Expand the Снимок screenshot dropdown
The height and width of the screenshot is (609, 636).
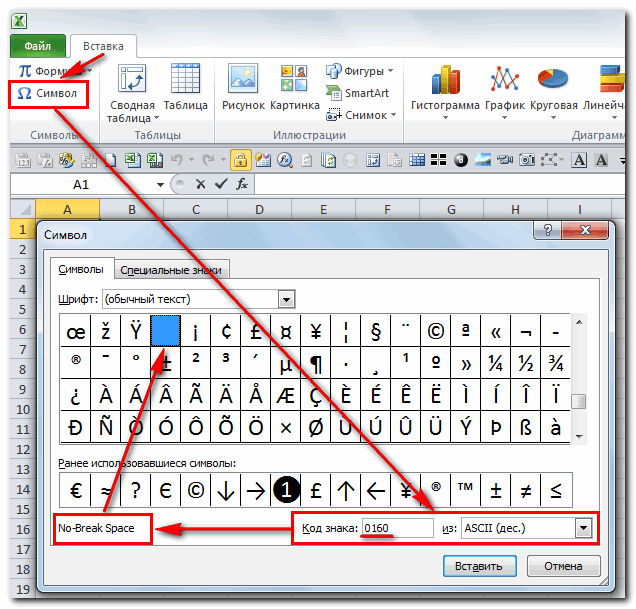393,115
